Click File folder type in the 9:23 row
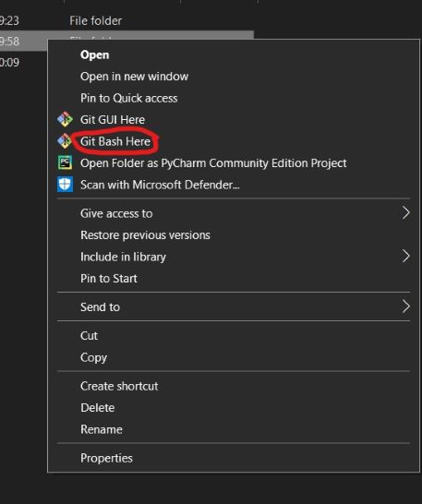The width and height of the screenshot is (422, 504). click(95, 21)
